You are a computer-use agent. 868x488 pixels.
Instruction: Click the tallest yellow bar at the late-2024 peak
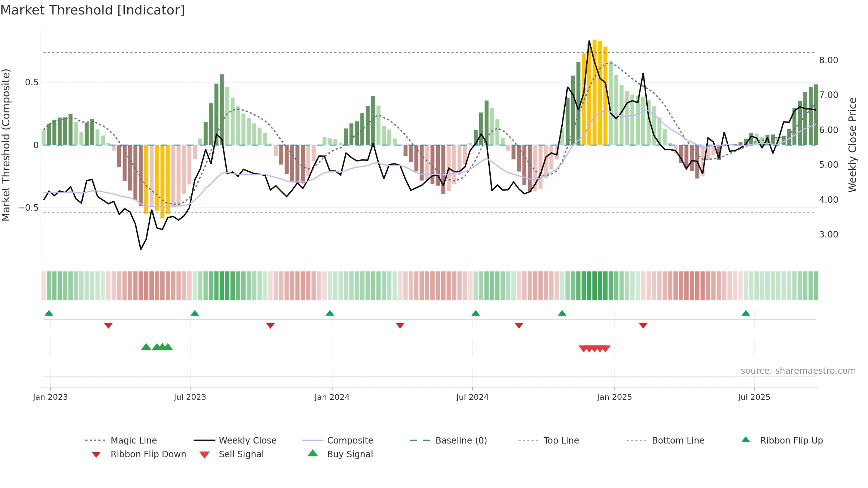pyautogui.click(x=595, y=92)
